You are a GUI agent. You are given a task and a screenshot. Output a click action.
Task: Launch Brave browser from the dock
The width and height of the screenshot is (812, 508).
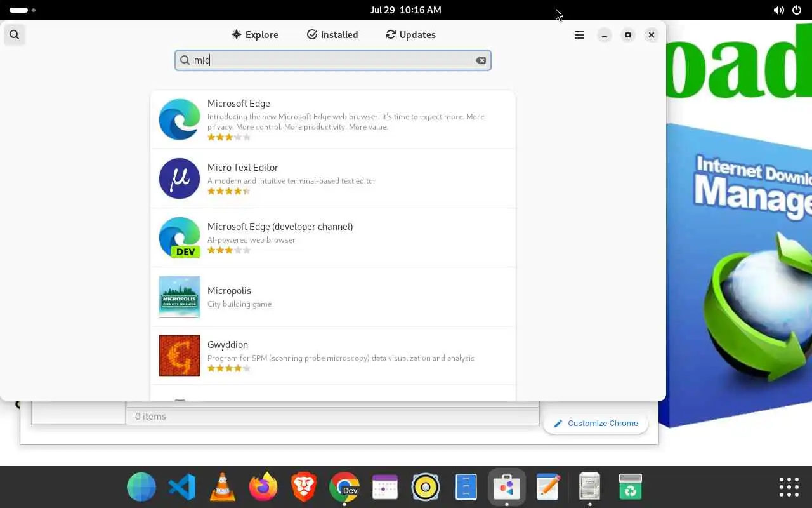(304, 488)
